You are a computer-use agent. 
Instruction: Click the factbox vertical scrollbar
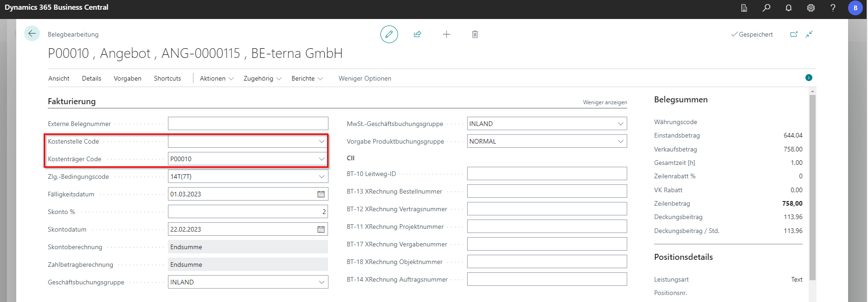[812, 185]
